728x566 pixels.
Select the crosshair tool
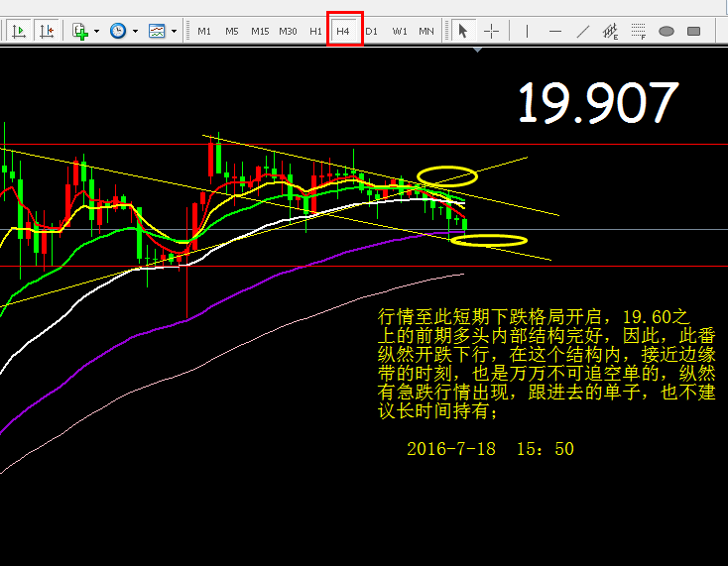pos(491,31)
